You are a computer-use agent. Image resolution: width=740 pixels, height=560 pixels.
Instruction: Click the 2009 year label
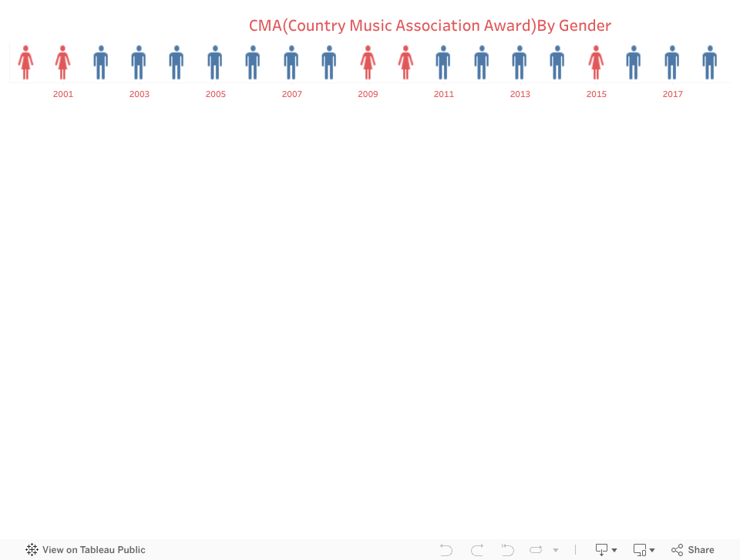[368, 94]
